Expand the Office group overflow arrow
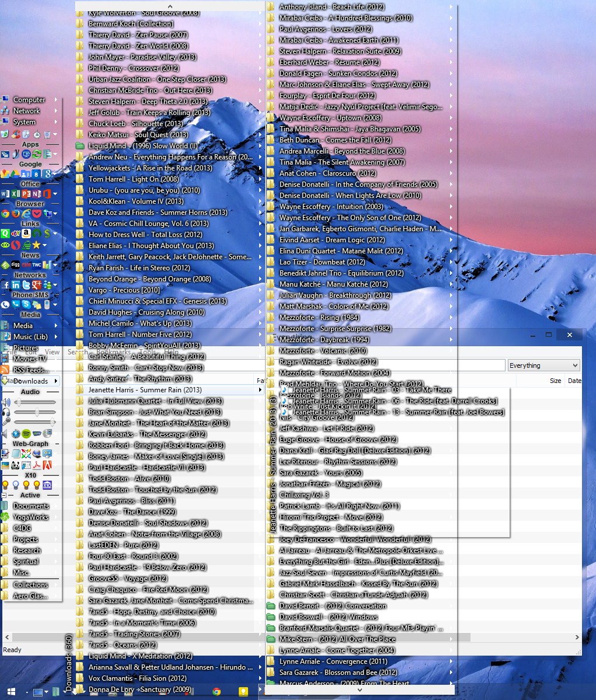Image resolution: width=596 pixels, height=700 pixels. (55, 194)
